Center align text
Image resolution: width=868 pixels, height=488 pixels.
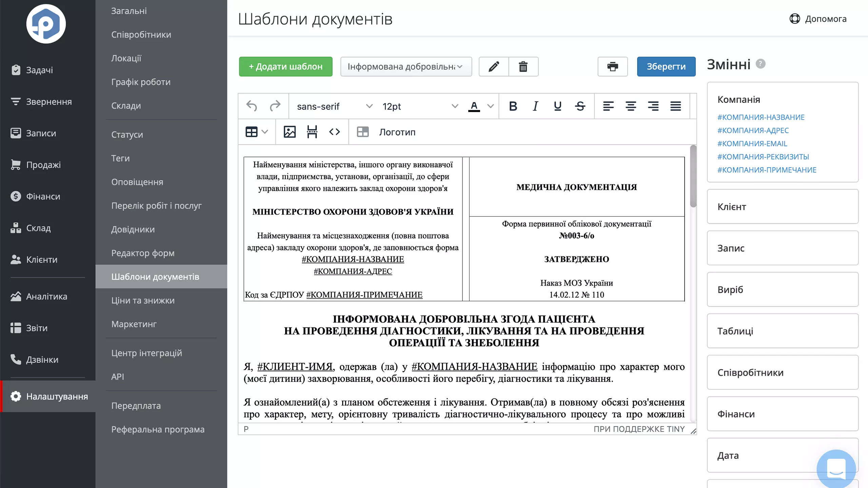[631, 106]
